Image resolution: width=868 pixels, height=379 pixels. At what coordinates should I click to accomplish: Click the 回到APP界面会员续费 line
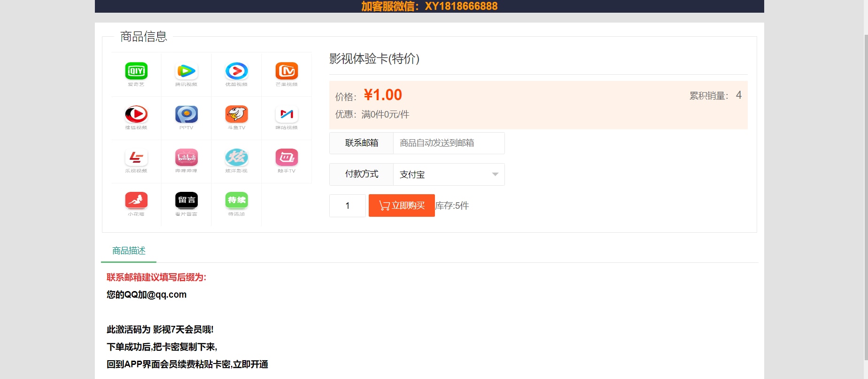pos(187,364)
